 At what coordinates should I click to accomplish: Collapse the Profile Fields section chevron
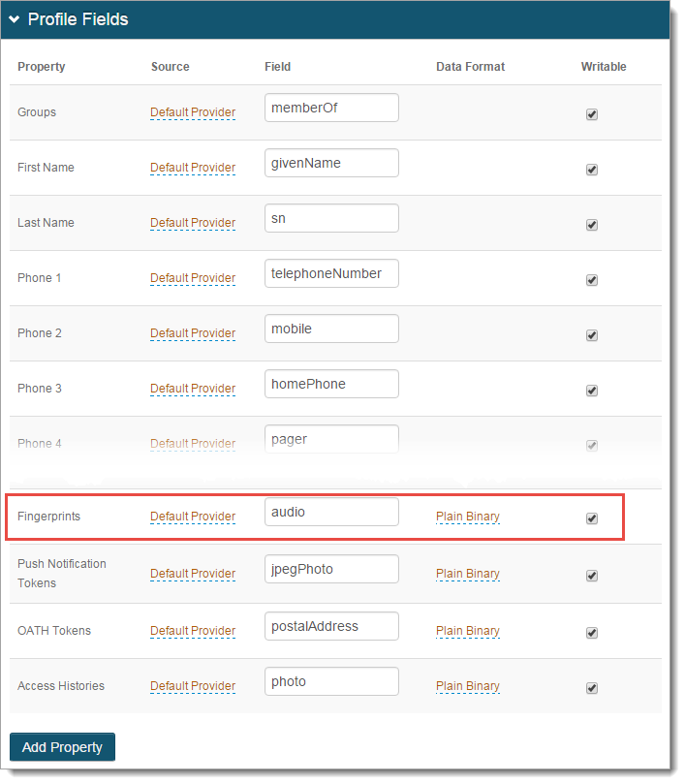tap(15, 19)
